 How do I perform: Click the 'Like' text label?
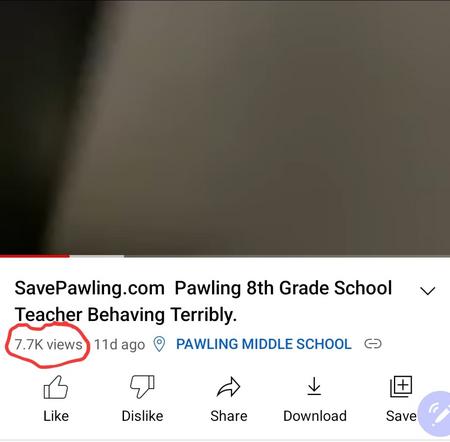point(56,416)
